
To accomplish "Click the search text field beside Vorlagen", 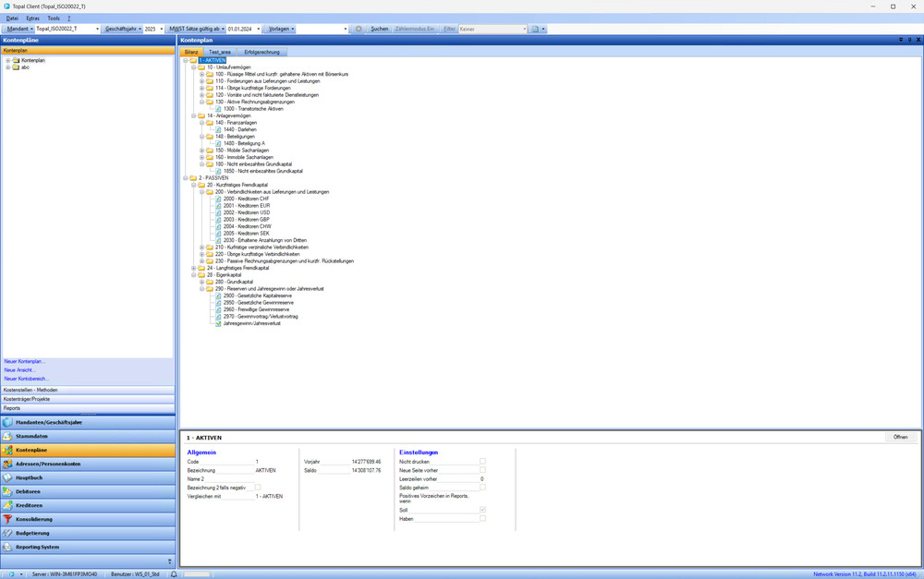I will tap(315, 29).
